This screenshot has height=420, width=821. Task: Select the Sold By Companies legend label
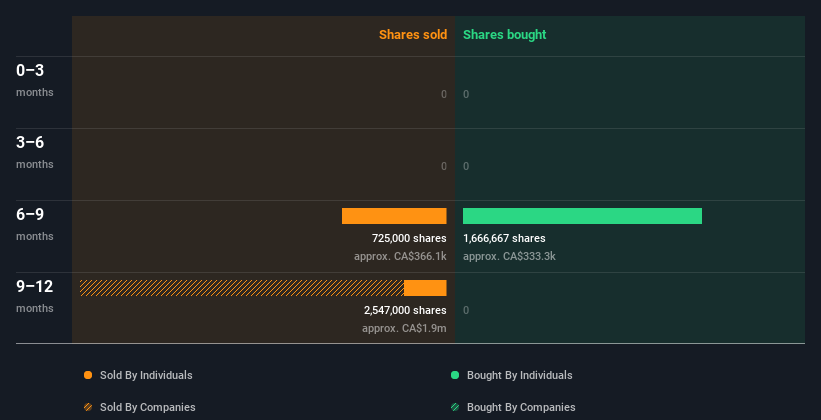pyautogui.click(x=148, y=407)
